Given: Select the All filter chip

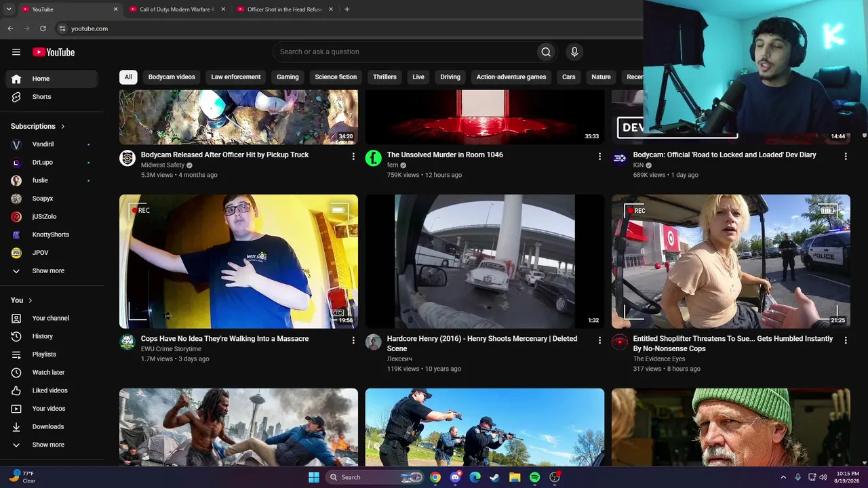Looking at the screenshot, I should coord(128,77).
